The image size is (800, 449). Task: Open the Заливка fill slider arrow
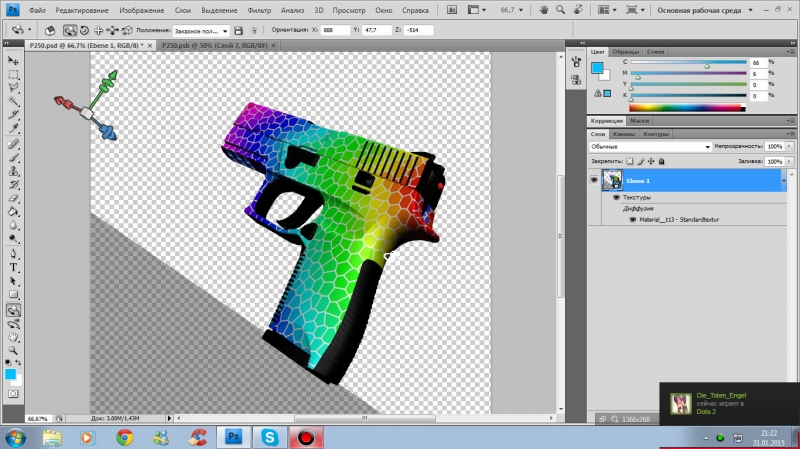click(789, 161)
